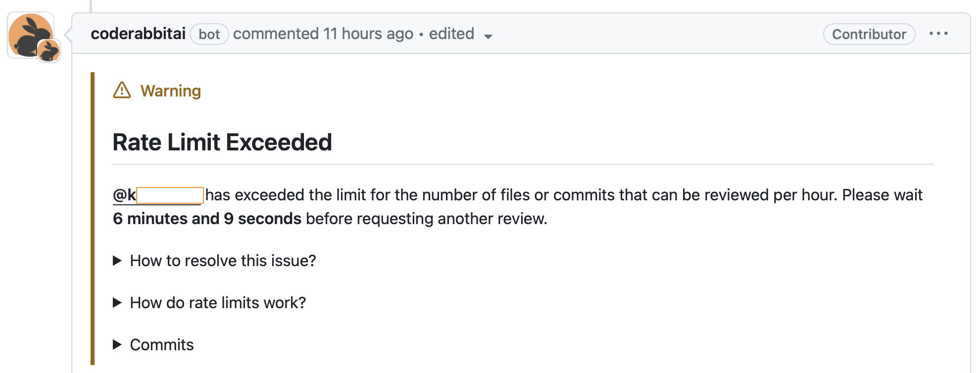Open coderabbitai user profile link
Image resolution: width=980 pixels, height=373 pixels.
coord(138,34)
